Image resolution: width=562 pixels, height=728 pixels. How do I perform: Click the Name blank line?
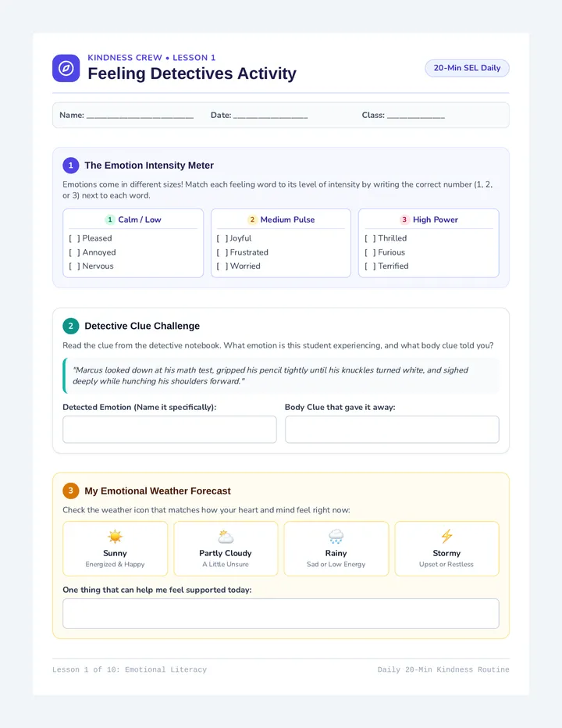(140, 117)
